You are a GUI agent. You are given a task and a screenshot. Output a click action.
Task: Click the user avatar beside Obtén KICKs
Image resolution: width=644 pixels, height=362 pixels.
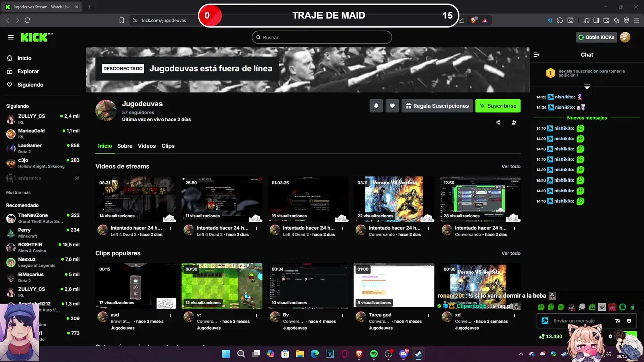[625, 37]
